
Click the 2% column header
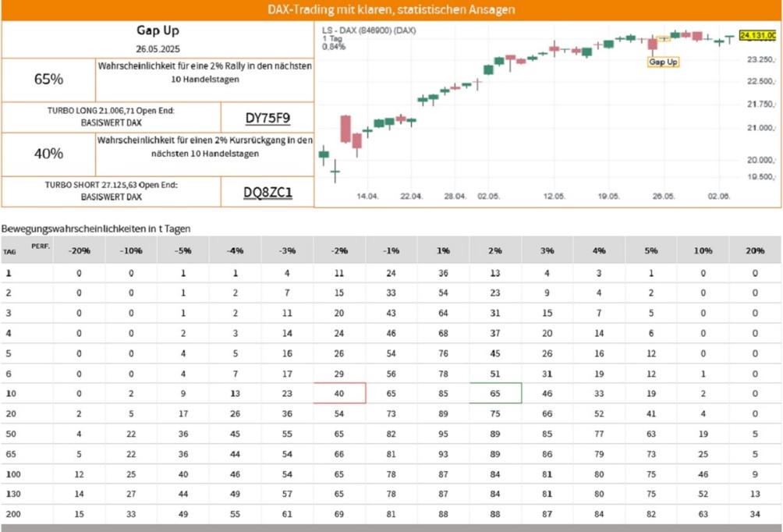495,250
